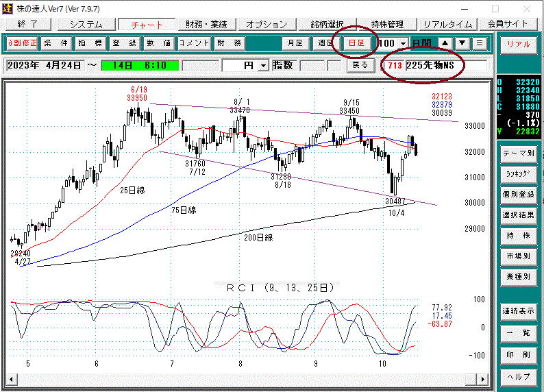The image size is (544, 392).
Task: Open the 財務・業績 tab
Action: coord(206,24)
